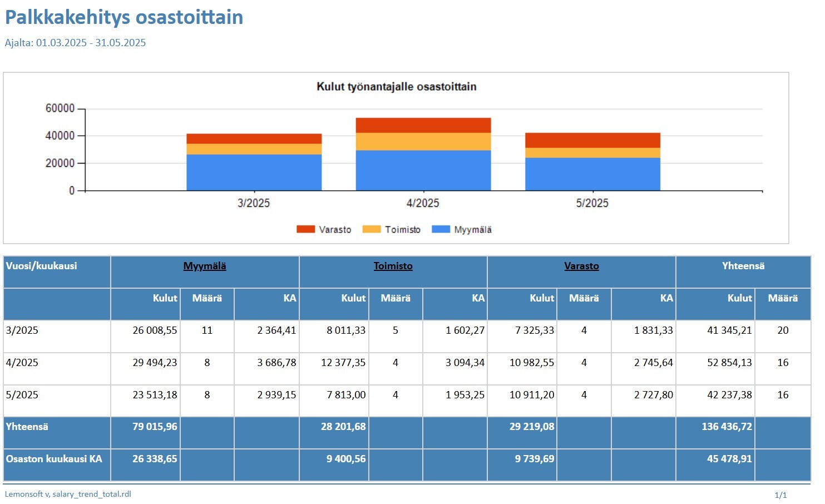The image size is (825, 504).
Task: Open the Toimisto department column link
Action: [393, 266]
